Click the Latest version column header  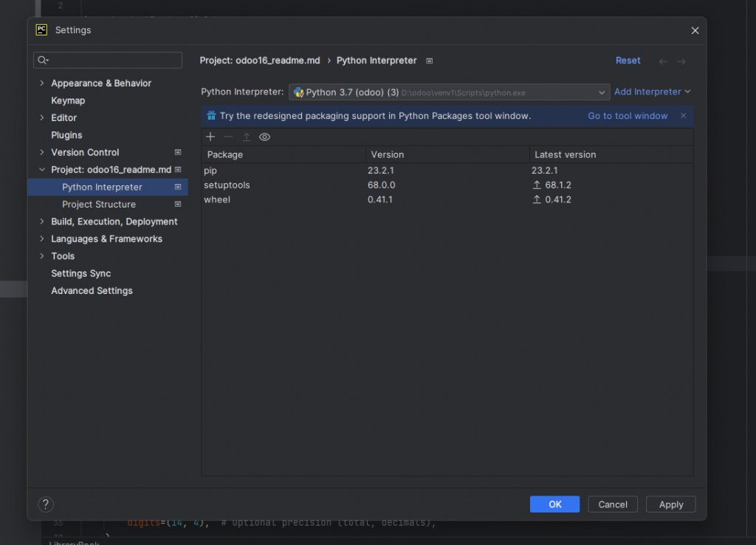point(611,155)
